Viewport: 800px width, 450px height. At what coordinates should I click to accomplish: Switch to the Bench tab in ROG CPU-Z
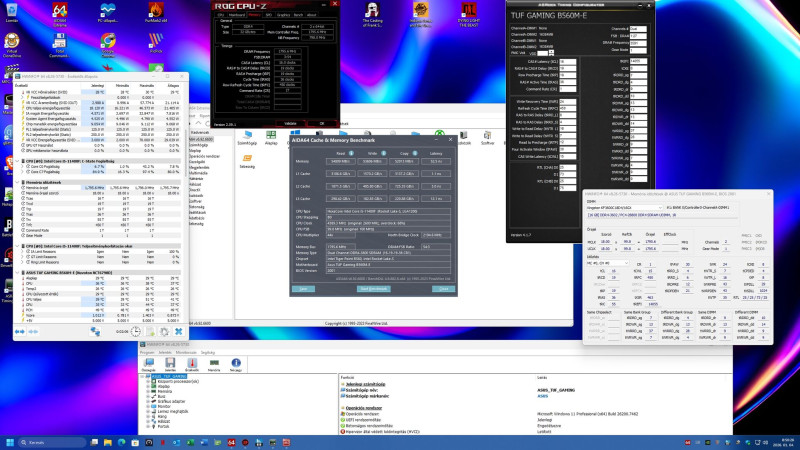298,15
